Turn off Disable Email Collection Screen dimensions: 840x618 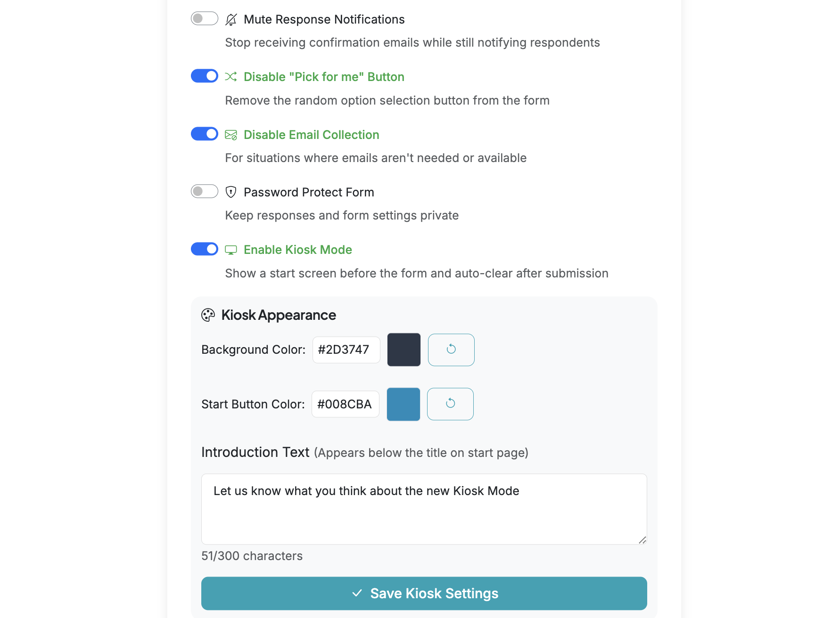coord(204,134)
